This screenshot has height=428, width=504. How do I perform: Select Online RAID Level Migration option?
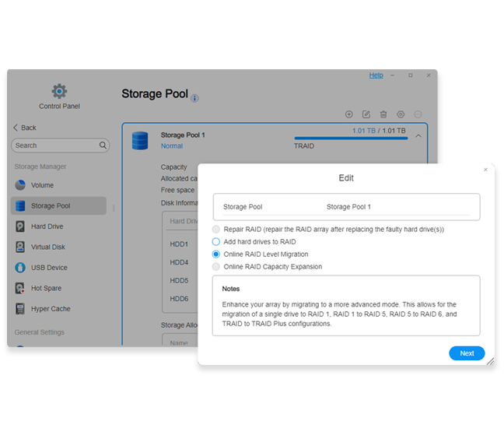[216, 254]
